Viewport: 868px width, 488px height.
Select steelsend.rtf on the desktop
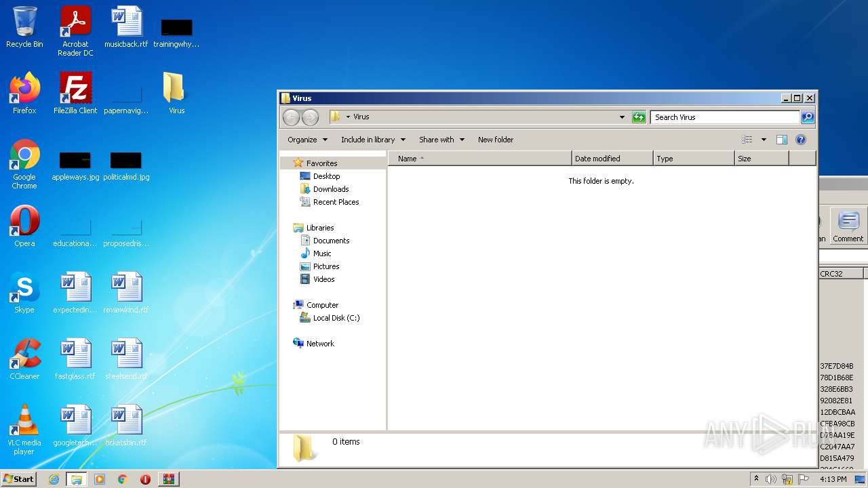coord(126,359)
